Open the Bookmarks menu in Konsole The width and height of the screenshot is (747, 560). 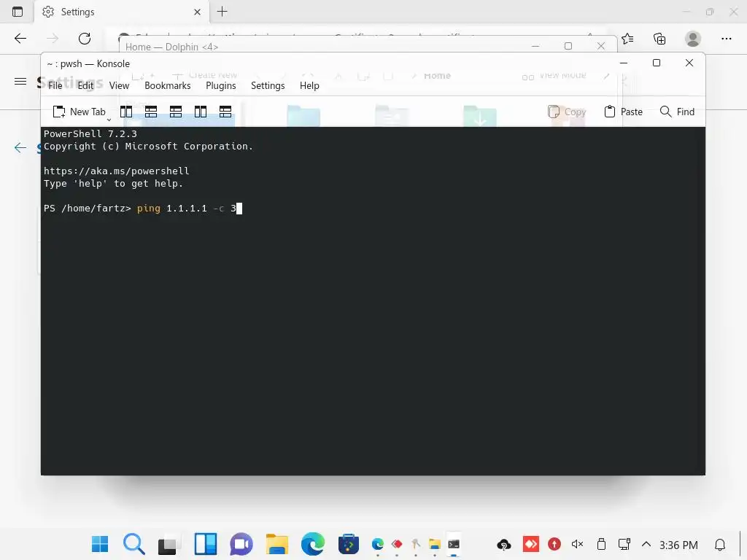pyautogui.click(x=168, y=86)
